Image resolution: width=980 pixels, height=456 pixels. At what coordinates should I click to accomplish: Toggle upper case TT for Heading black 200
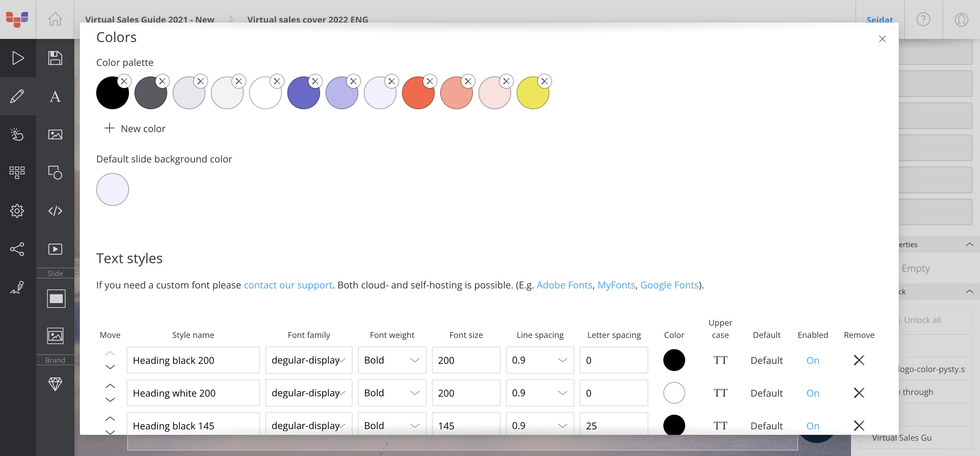click(721, 360)
